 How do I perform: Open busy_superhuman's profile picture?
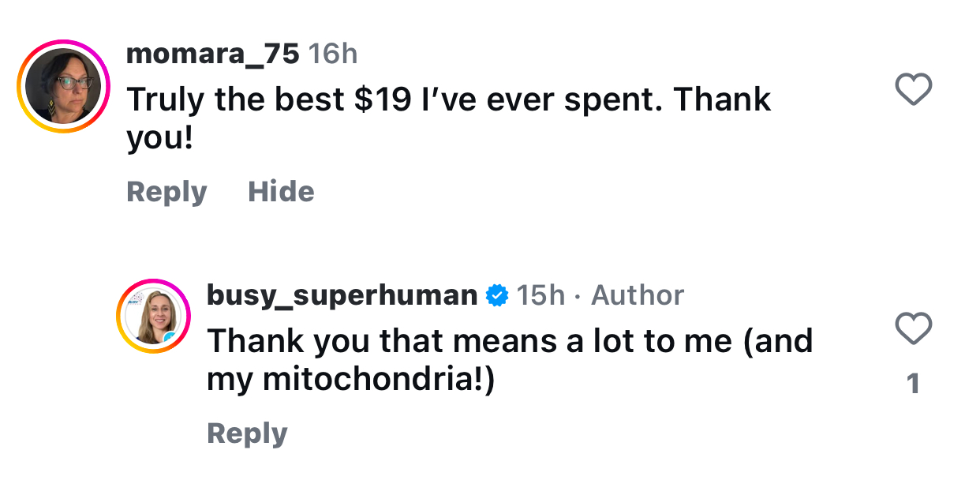[154, 316]
